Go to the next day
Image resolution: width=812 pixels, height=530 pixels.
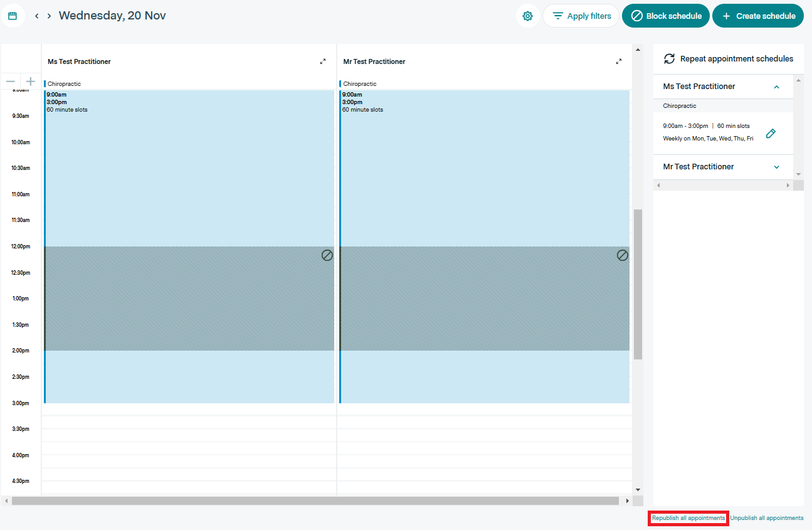point(50,16)
